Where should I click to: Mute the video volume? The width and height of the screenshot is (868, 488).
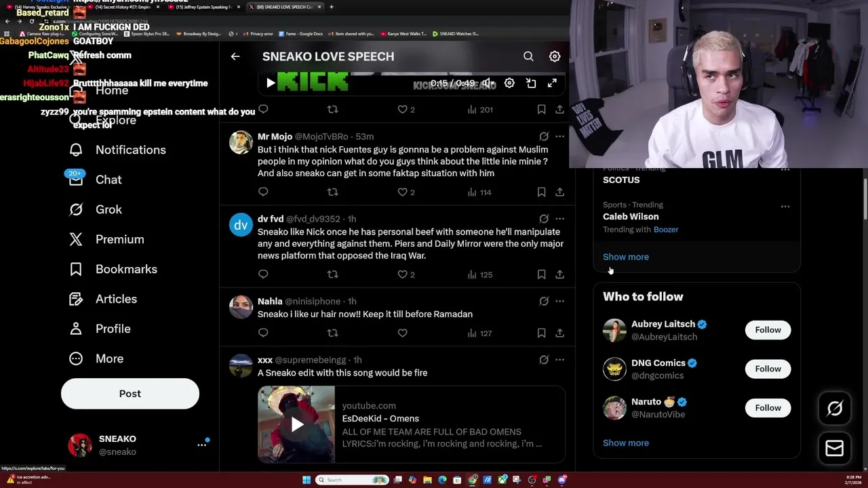pyautogui.click(x=488, y=83)
